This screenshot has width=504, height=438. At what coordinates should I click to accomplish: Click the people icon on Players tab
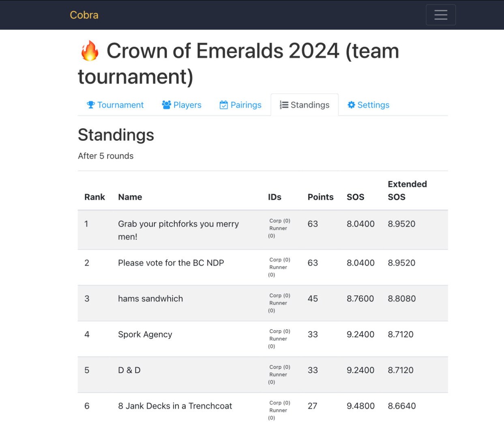tap(166, 105)
